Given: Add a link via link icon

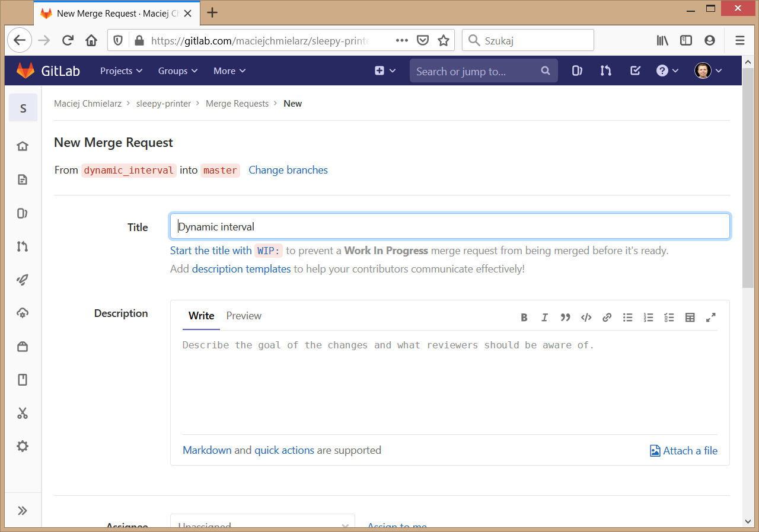Looking at the screenshot, I should [607, 318].
